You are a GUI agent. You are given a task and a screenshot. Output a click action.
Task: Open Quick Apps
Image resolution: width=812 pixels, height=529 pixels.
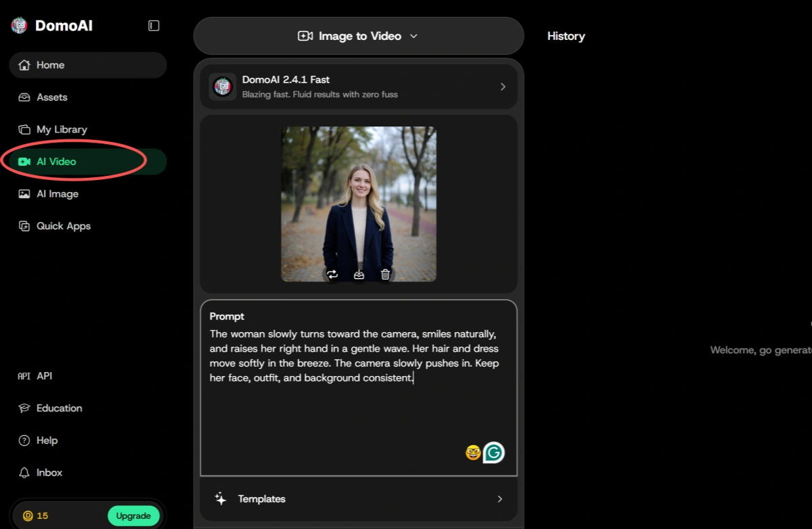(x=88, y=226)
